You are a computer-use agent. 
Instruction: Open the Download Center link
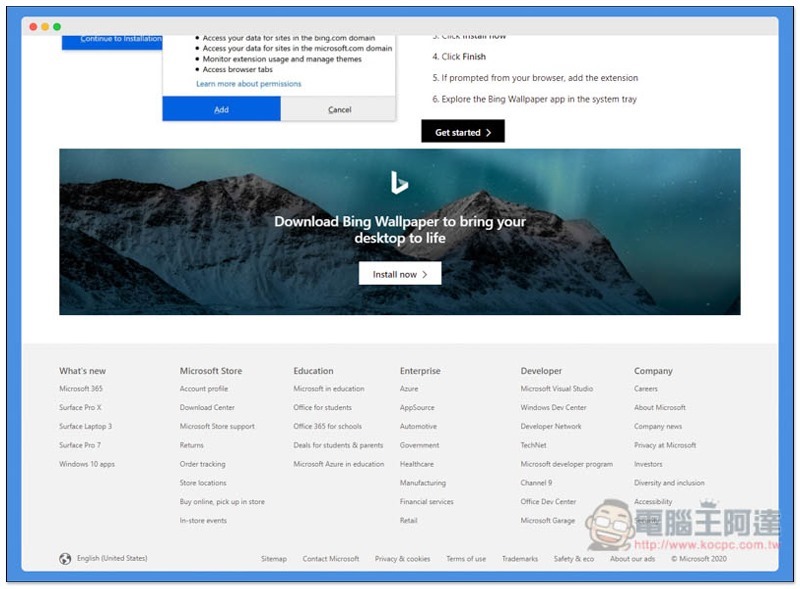[207, 407]
